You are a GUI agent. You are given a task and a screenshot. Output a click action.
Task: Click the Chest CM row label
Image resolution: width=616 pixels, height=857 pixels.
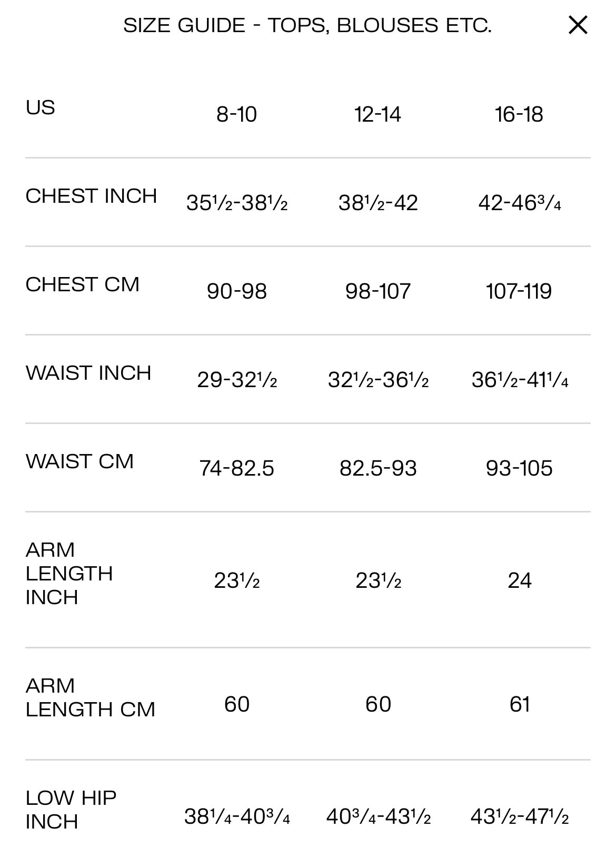coord(83,284)
